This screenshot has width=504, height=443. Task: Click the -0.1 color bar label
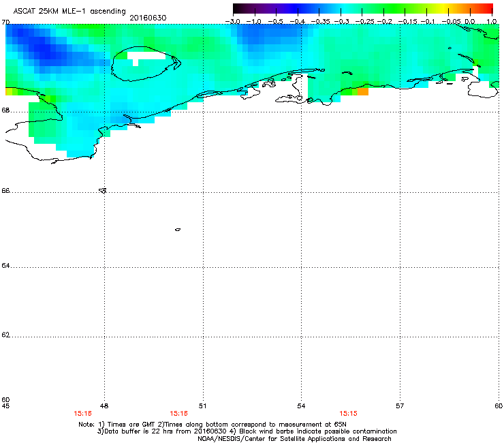428,22
